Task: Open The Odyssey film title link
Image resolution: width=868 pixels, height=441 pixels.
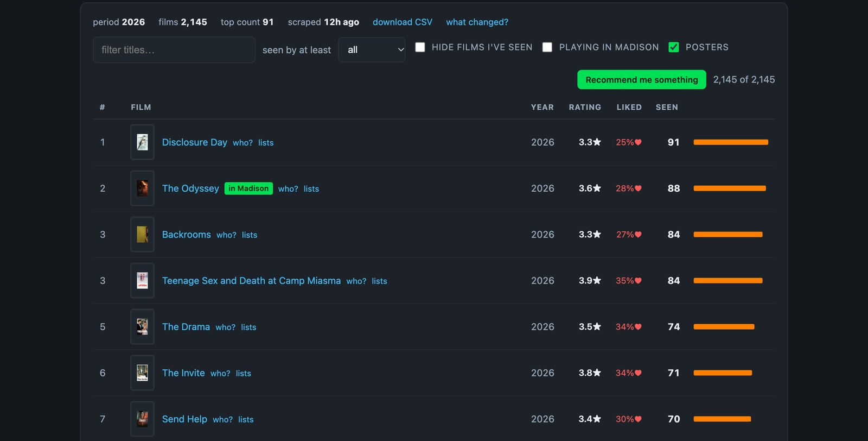Action: tap(190, 188)
